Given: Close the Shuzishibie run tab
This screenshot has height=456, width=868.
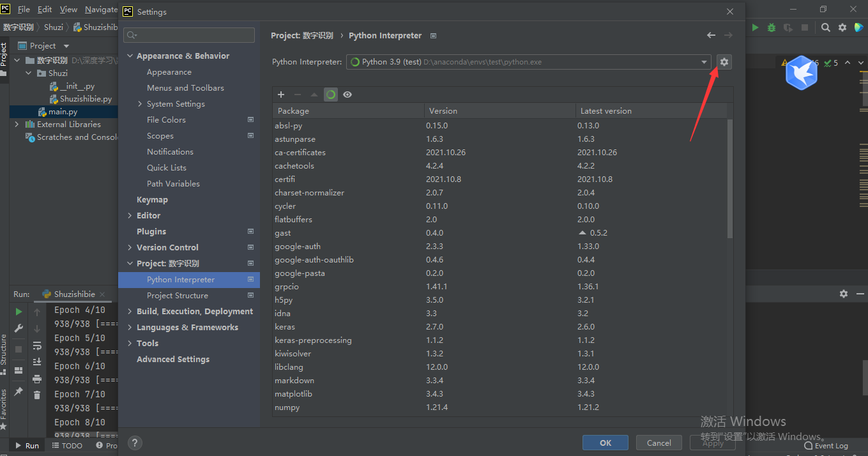Looking at the screenshot, I should point(102,294).
